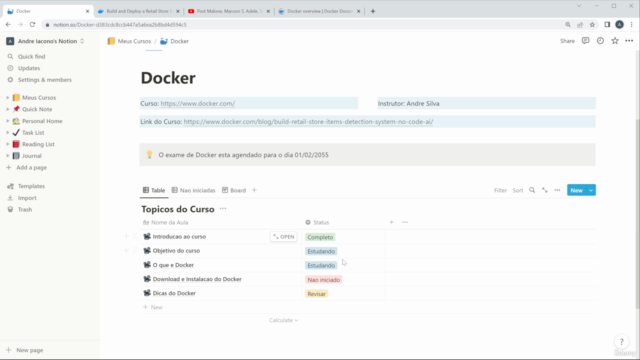Image resolution: width=640 pixels, height=360 pixels.
Task: Open Templates from the sidebar
Action: [x=31, y=186]
